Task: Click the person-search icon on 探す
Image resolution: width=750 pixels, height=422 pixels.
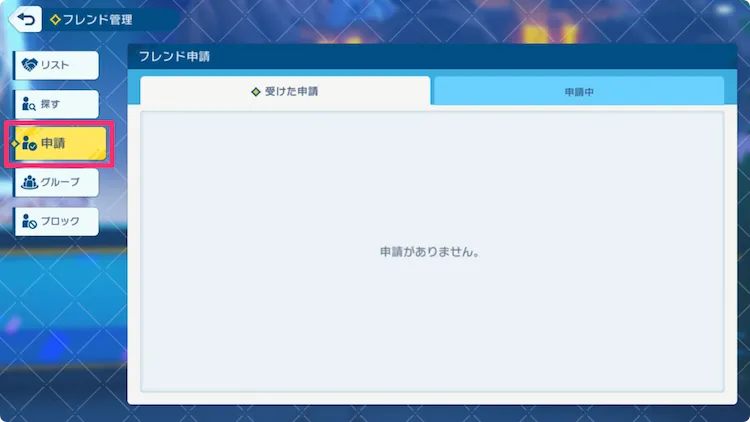Action: tap(29, 104)
